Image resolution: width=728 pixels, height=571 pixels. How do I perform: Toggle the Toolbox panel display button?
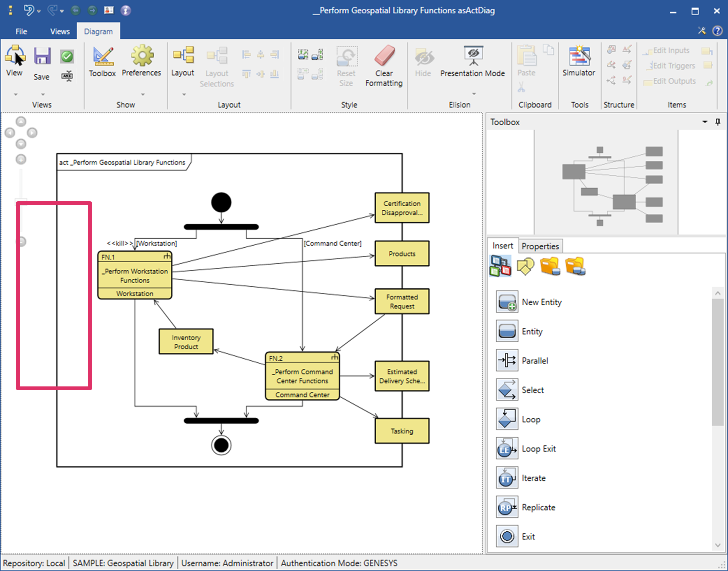[102, 56]
